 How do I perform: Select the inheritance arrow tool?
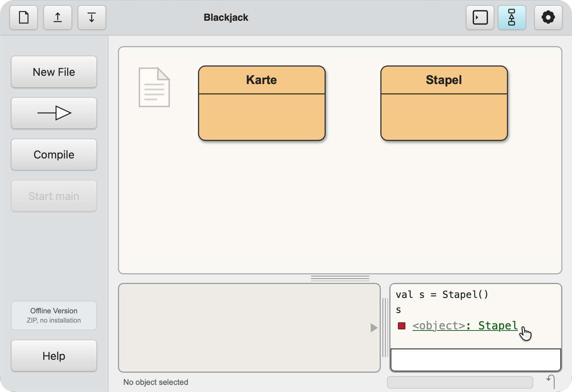click(54, 113)
